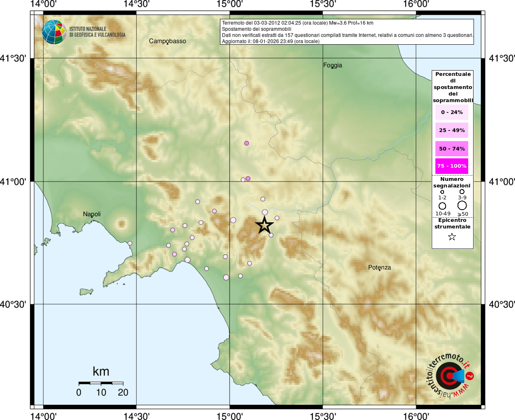The image size is (515, 420).
Task: Click the right 41°30' latitude label
Action: pos(502,58)
